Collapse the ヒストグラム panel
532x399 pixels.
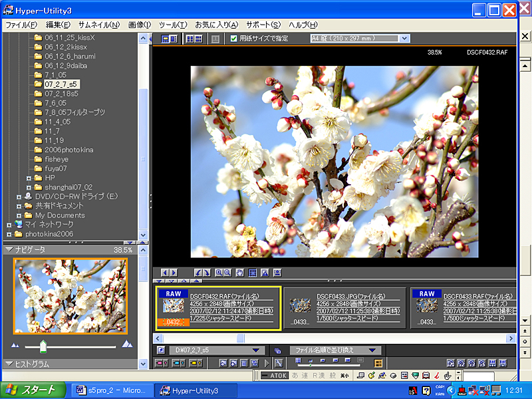(x=9, y=364)
